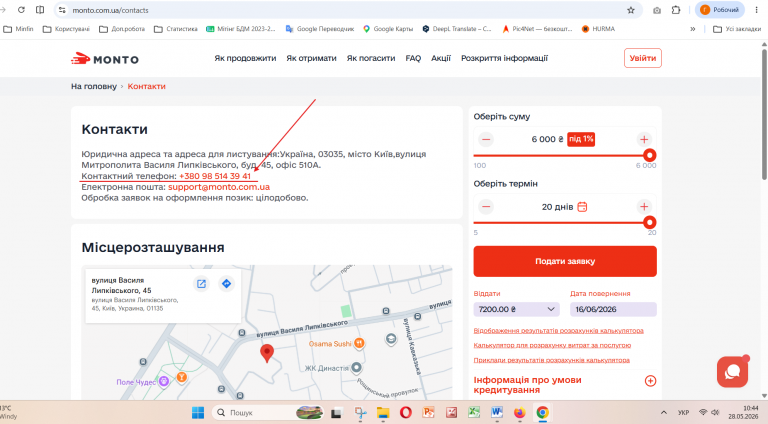Open Приклади результатів розрахунків калькулятора link

(x=552, y=360)
